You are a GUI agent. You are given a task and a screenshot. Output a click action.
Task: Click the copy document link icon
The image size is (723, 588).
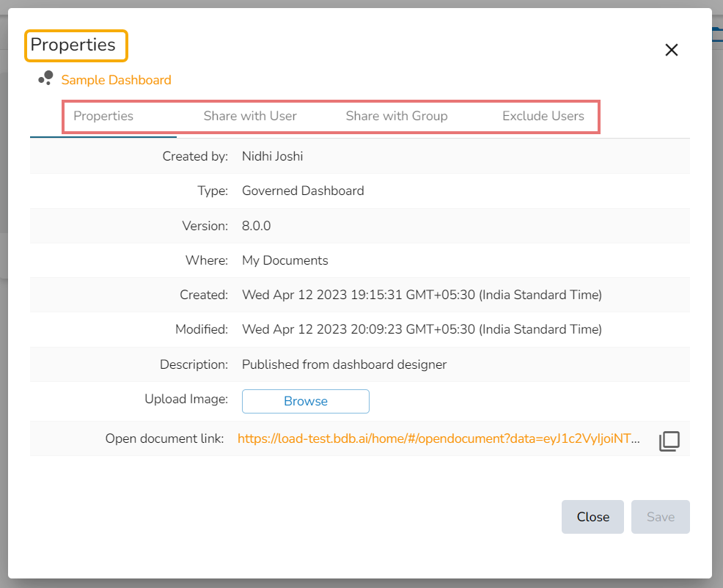(669, 441)
